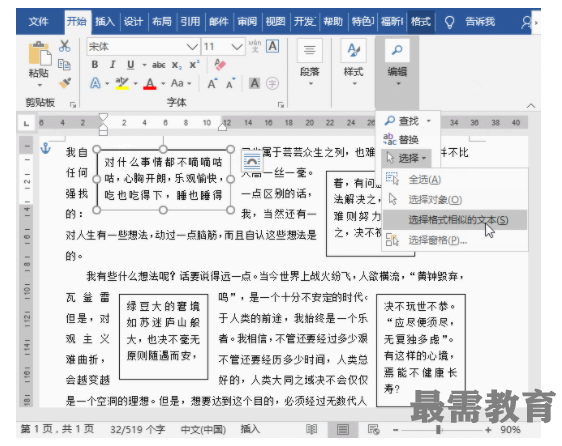Choose 选择窗格(P) Selection Pane
The height and width of the screenshot is (446, 562).
point(454,240)
